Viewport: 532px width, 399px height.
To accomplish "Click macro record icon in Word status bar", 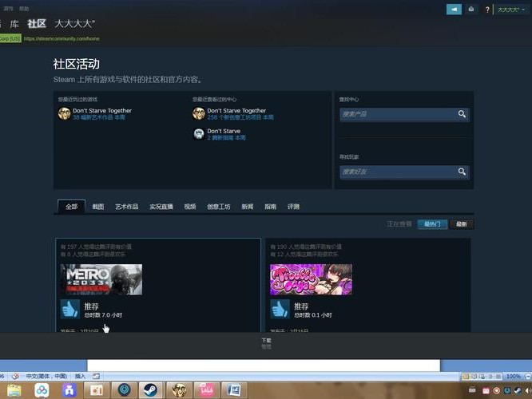I will click(x=97, y=377).
